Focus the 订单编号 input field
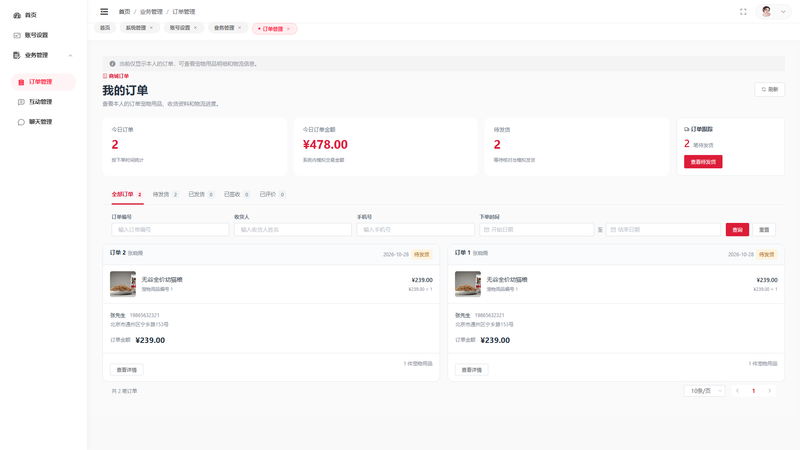The width and height of the screenshot is (800, 450). (x=170, y=230)
